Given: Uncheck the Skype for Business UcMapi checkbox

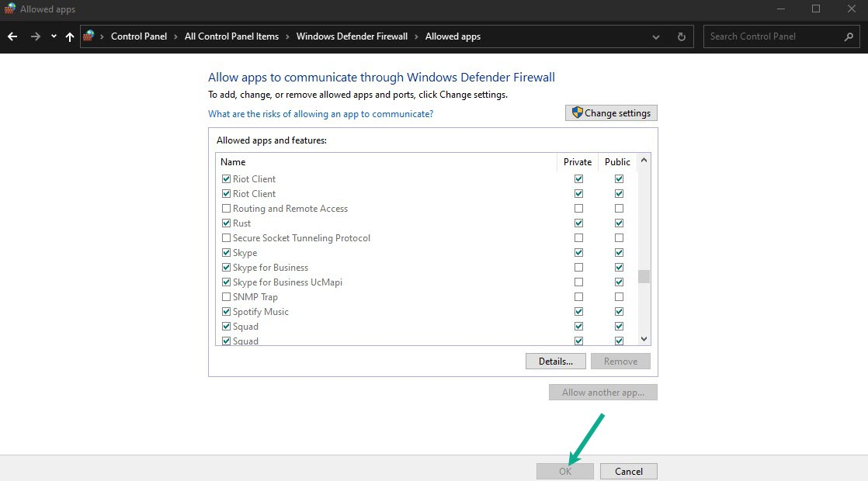Looking at the screenshot, I should point(226,282).
